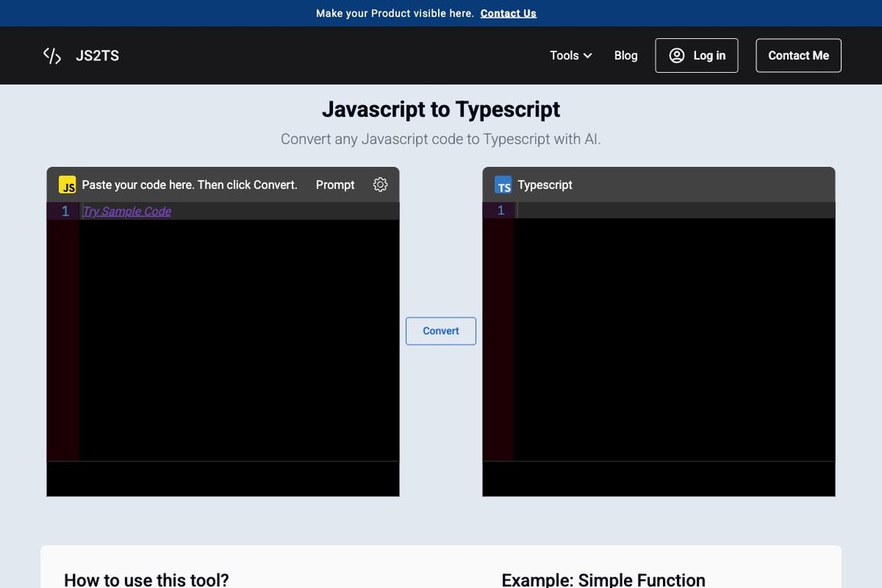Focus the Typescript output editor area
The width and height of the screenshot is (882, 588).
[x=675, y=332]
